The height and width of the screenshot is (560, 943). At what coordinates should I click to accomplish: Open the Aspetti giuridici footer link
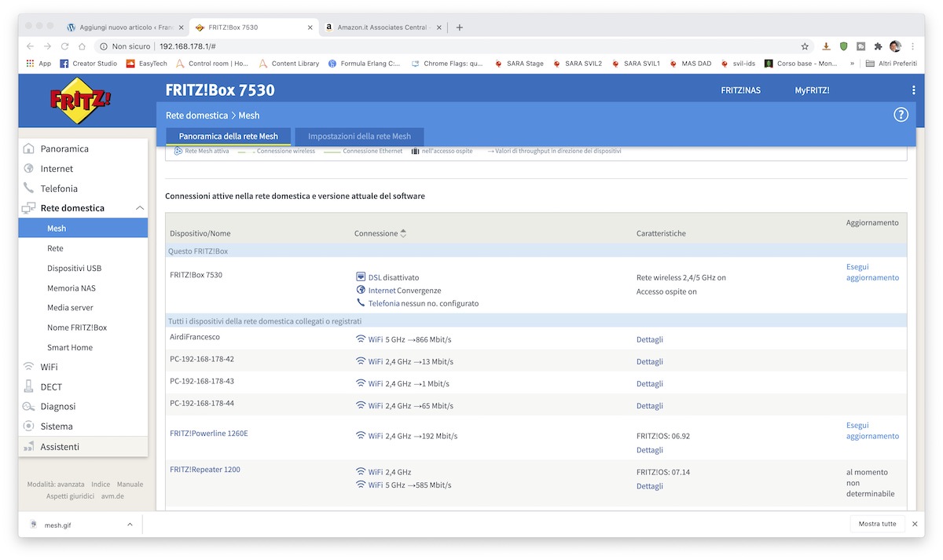[71, 496]
